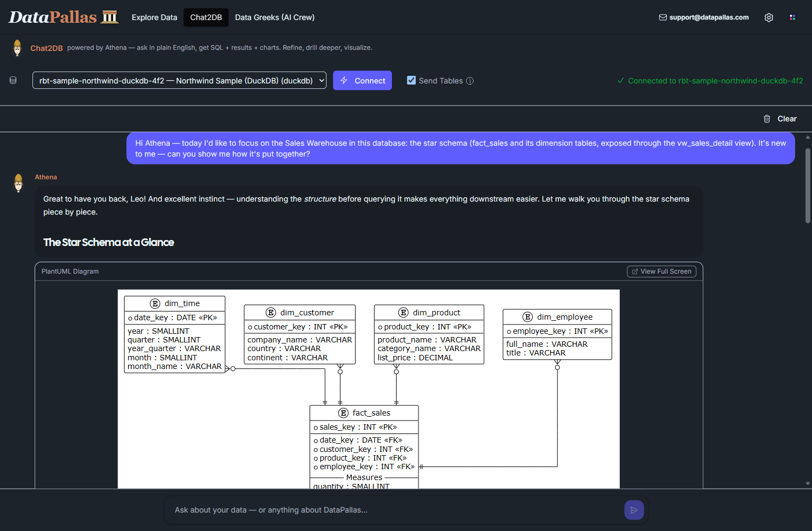Click the Chat2DB heading text

click(x=47, y=48)
